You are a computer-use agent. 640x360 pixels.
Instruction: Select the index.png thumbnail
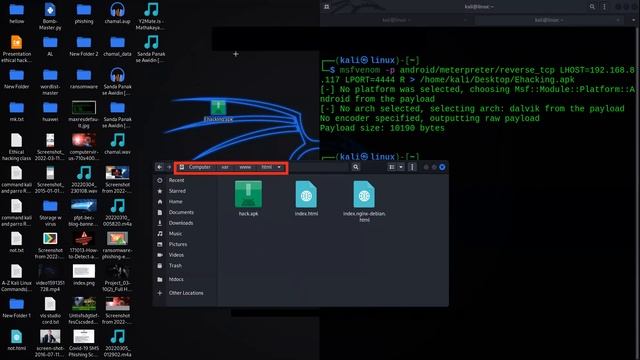tap(84, 274)
